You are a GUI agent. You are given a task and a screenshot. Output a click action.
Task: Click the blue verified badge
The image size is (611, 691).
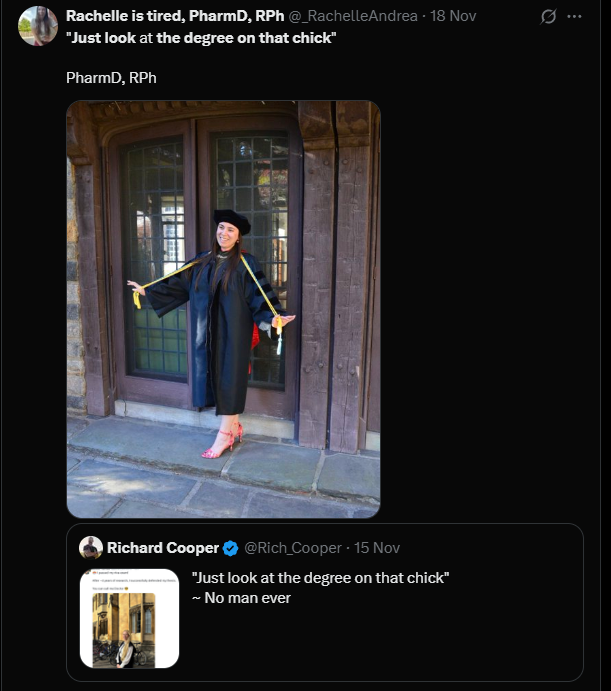click(230, 548)
